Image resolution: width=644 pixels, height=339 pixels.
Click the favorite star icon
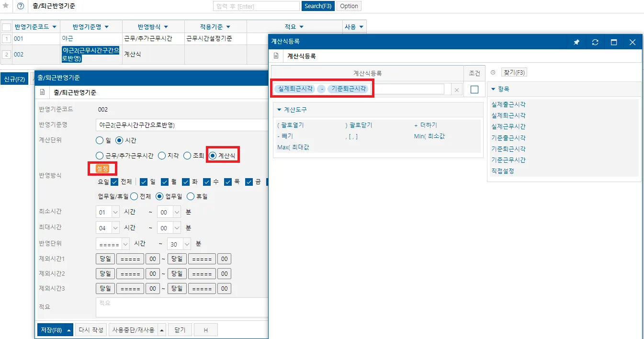click(6, 6)
